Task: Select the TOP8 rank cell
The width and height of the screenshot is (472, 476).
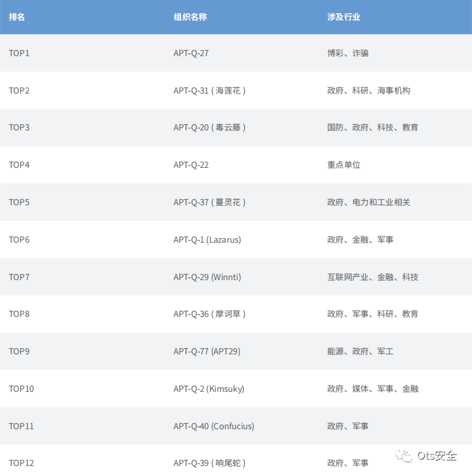Action: coord(19,314)
